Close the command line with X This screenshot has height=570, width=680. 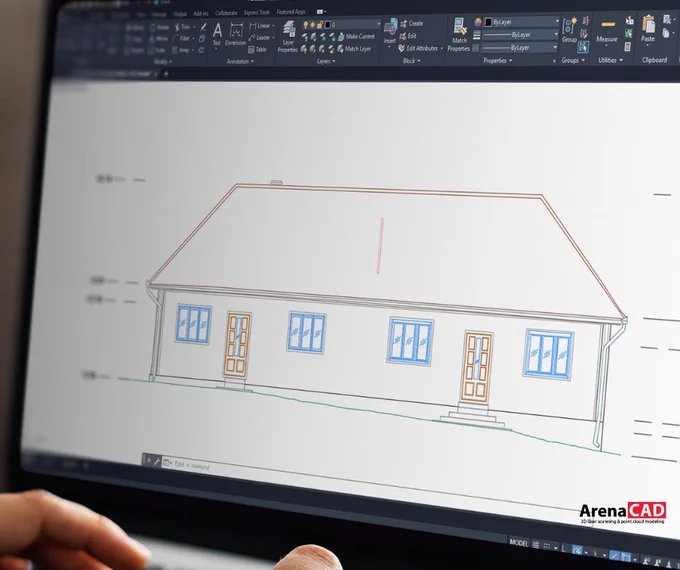[148, 460]
